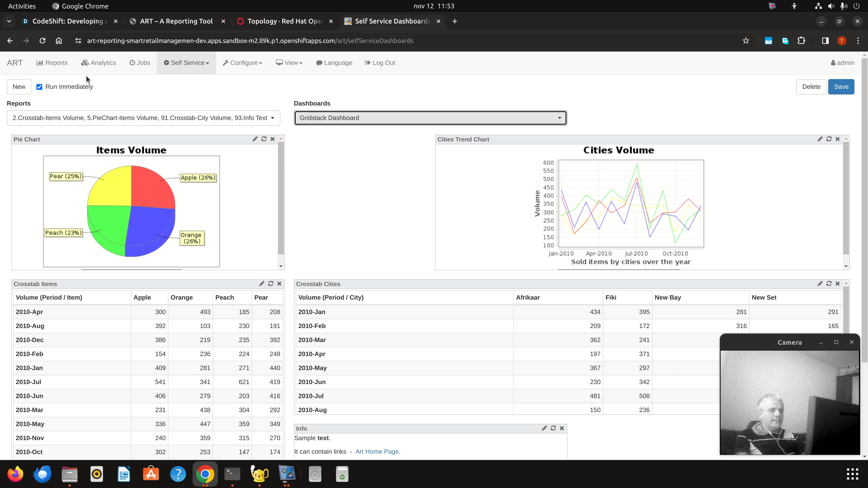This screenshot has width=868, height=488.
Task: Edit the Pie Chart widget with pencil icon
Action: pyautogui.click(x=255, y=139)
